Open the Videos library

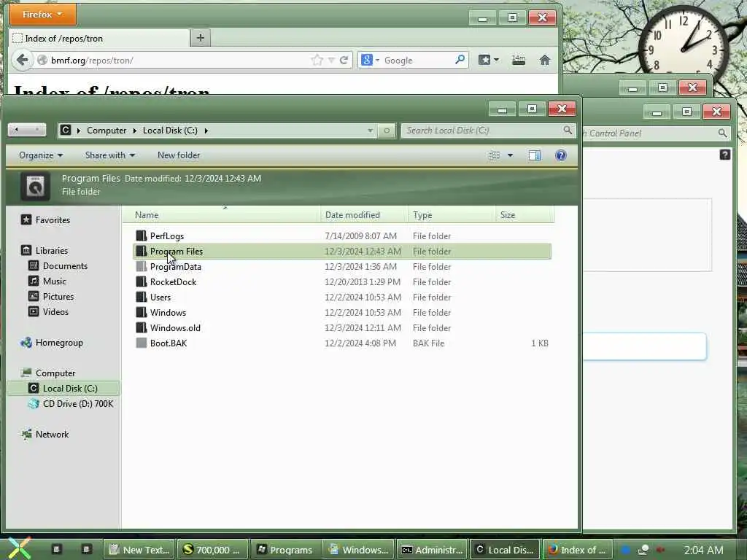[x=55, y=312]
